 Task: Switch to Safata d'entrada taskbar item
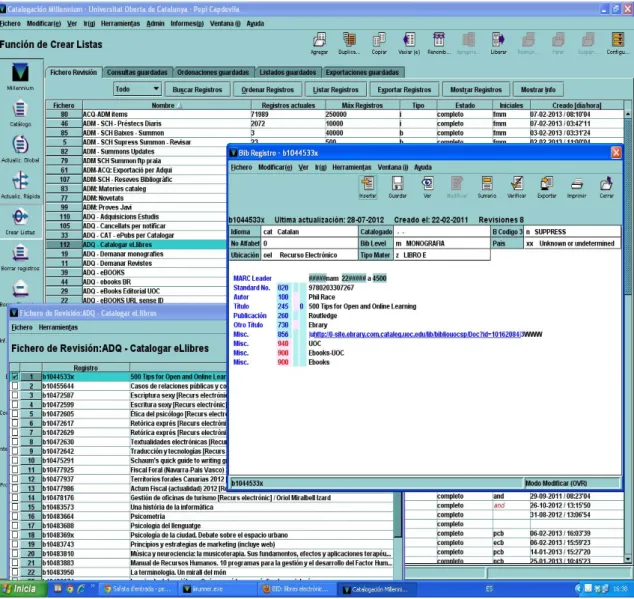click(x=139, y=589)
